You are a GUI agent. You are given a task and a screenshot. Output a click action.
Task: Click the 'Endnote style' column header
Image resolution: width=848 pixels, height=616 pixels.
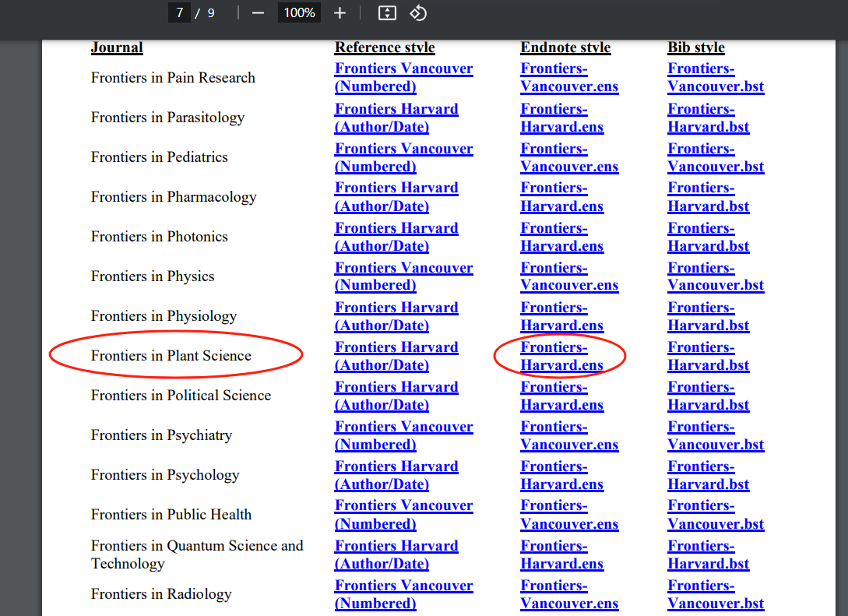pyautogui.click(x=565, y=48)
